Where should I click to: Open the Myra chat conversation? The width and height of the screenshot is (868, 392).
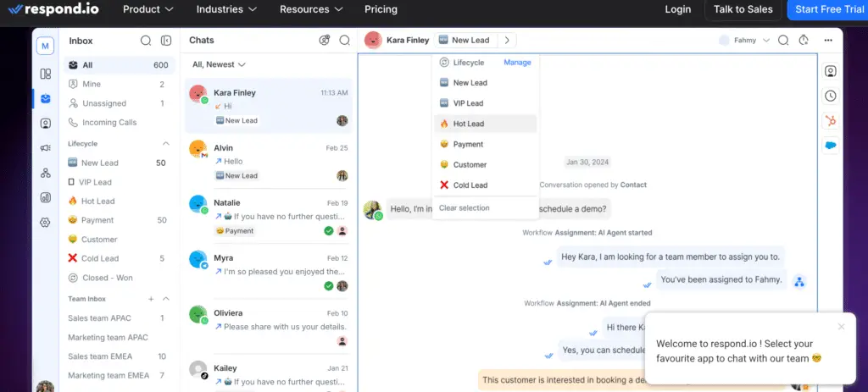click(269, 272)
